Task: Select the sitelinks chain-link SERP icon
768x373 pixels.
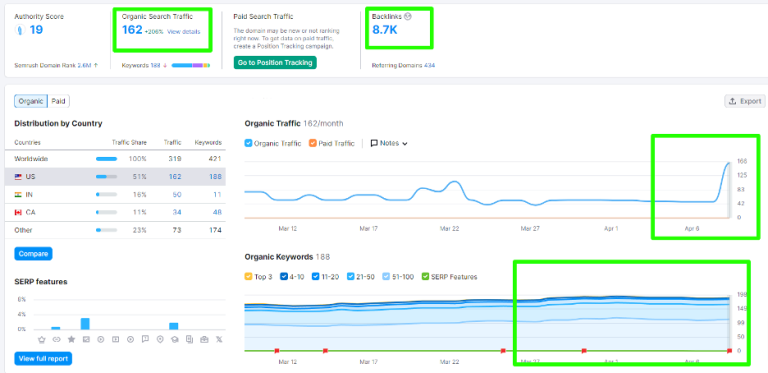Action: click(56, 339)
